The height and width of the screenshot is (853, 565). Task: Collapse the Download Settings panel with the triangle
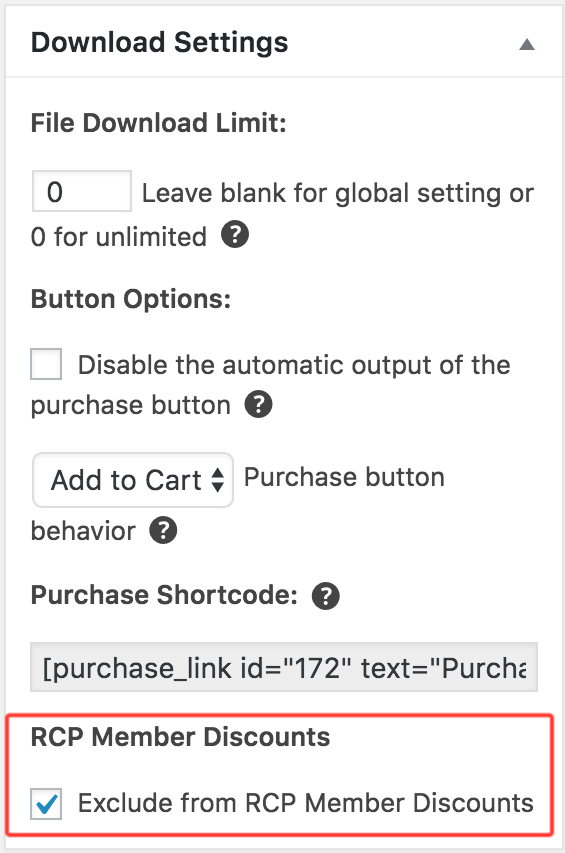pos(526,45)
